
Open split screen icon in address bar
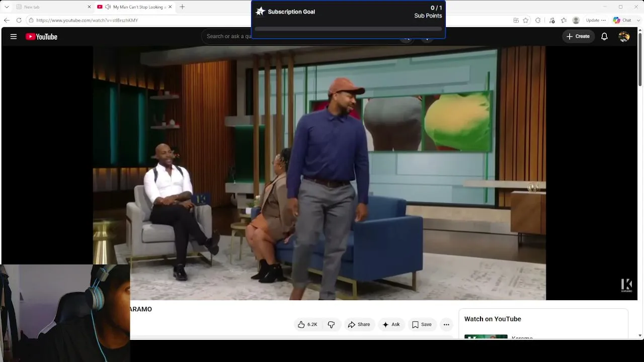(x=516, y=20)
